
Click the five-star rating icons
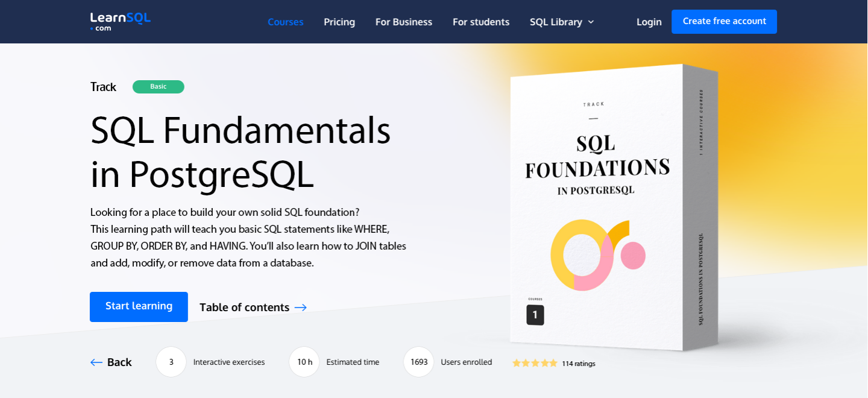pyautogui.click(x=535, y=363)
